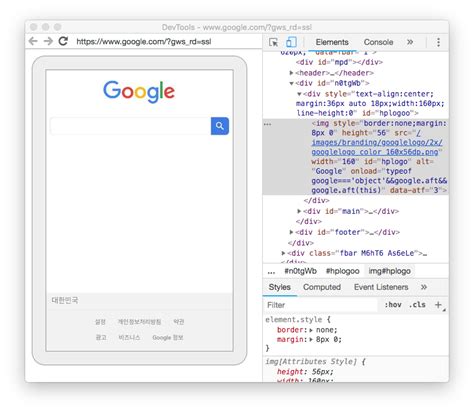The height and width of the screenshot is (412, 474).
Task: Expand the border shorthand triangle
Action: [311, 330]
